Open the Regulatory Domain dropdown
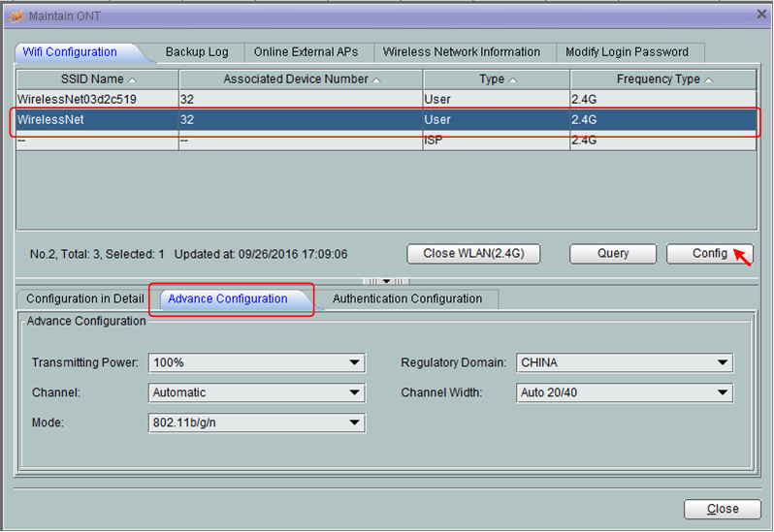The height and width of the screenshot is (532, 774). point(625,363)
